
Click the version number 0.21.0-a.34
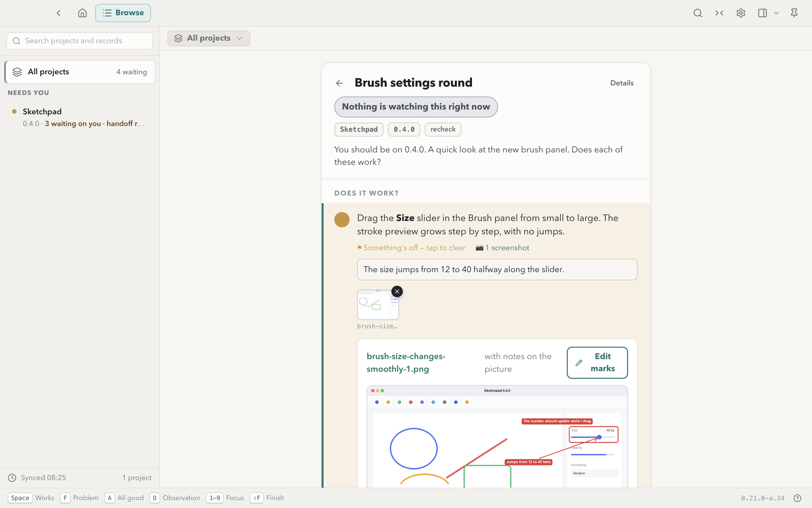click(x=763, y=498)
